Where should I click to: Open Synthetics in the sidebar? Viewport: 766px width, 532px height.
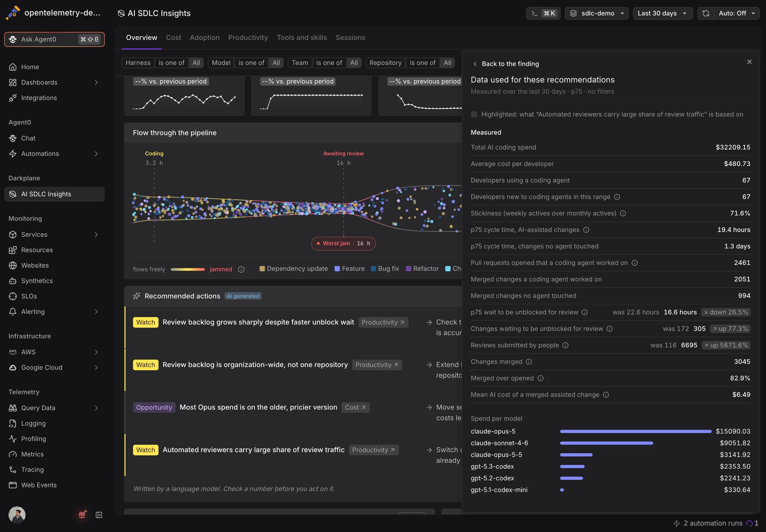pos(54,281)
